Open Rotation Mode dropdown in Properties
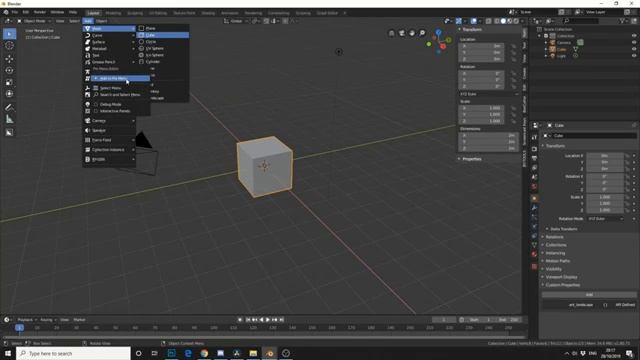Screen dimensions: 640x360 (606, 219)
